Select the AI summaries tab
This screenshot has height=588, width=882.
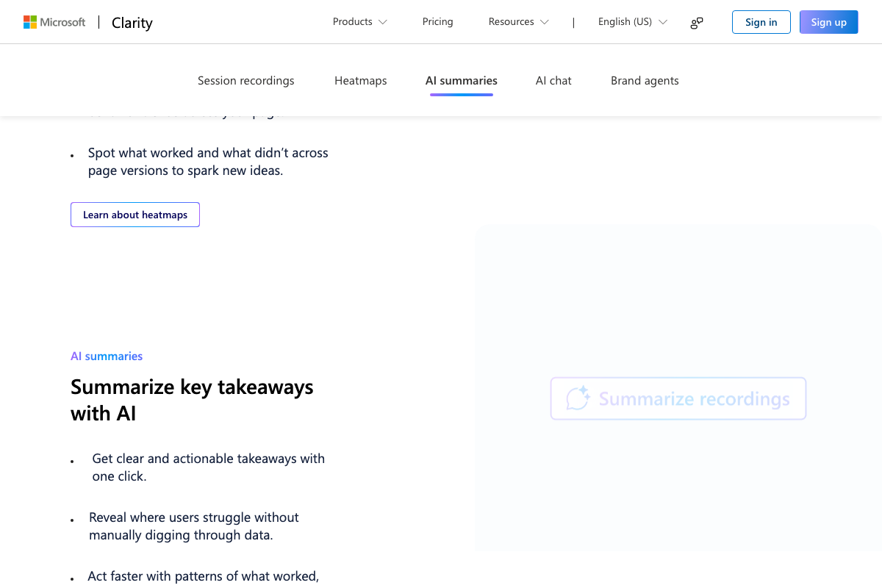point(462,81)
